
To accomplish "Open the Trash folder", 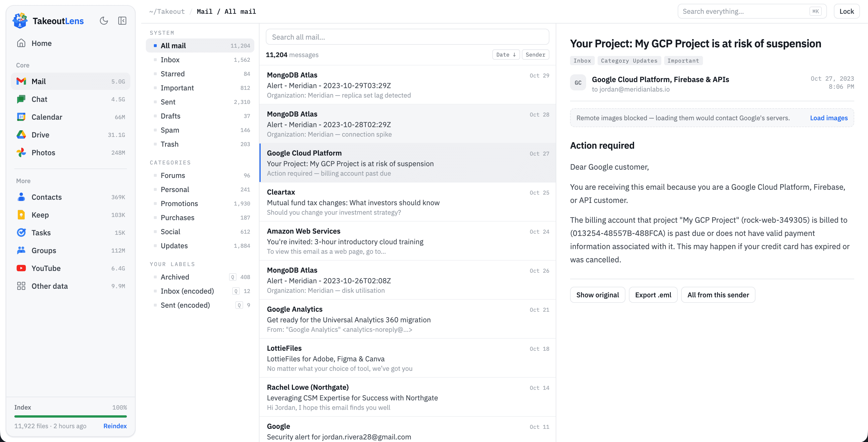I will [x=200, y=144].
